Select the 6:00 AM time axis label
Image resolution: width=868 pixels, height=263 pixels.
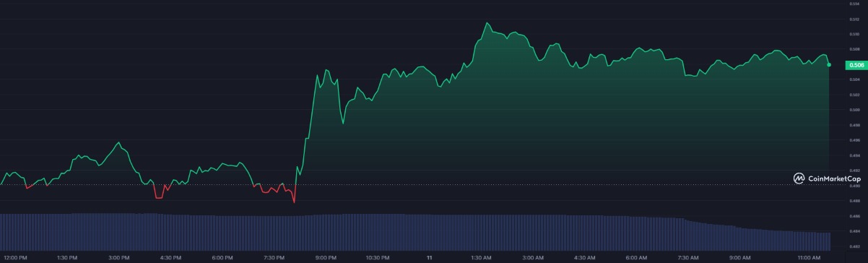637,258
